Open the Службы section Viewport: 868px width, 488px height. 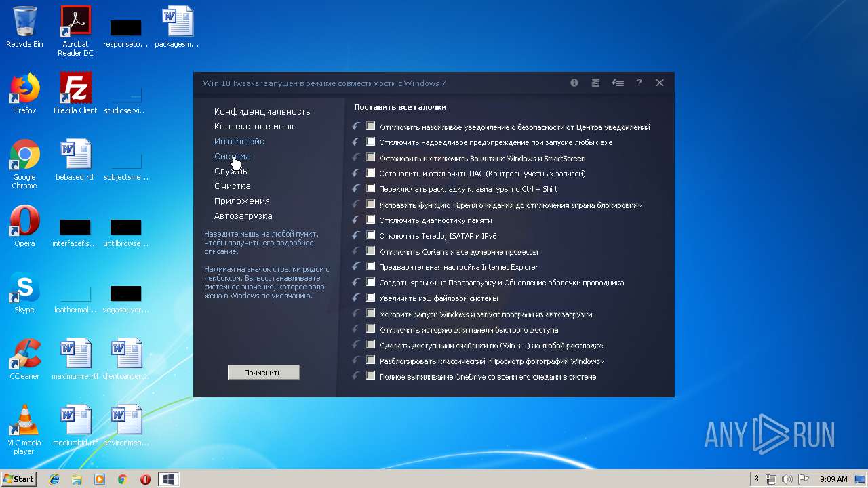[231, 171]
